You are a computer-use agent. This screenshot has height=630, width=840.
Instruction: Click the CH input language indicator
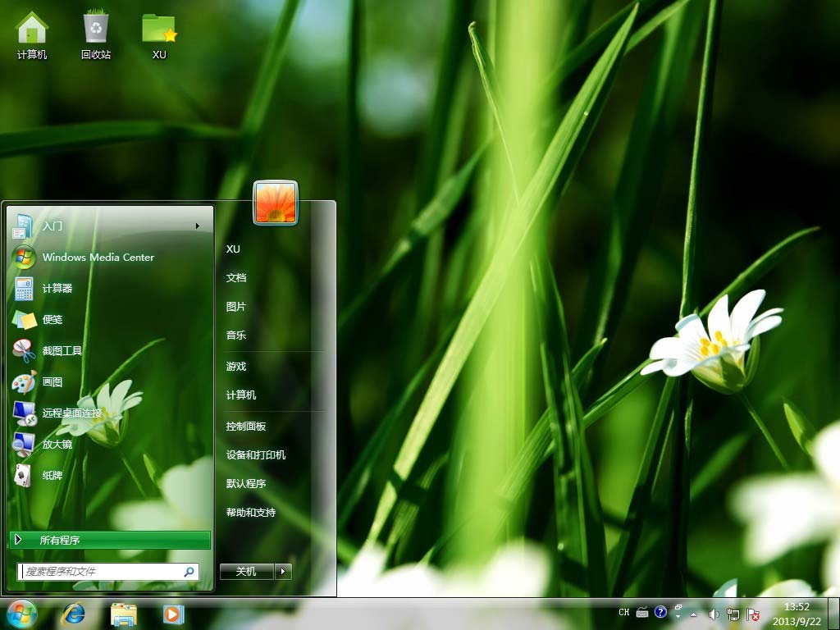(624, 613)
